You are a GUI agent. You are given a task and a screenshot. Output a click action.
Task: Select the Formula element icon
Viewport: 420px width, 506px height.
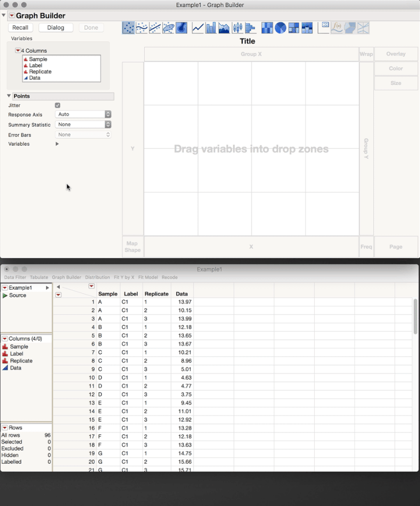click(x=337, y=28)
